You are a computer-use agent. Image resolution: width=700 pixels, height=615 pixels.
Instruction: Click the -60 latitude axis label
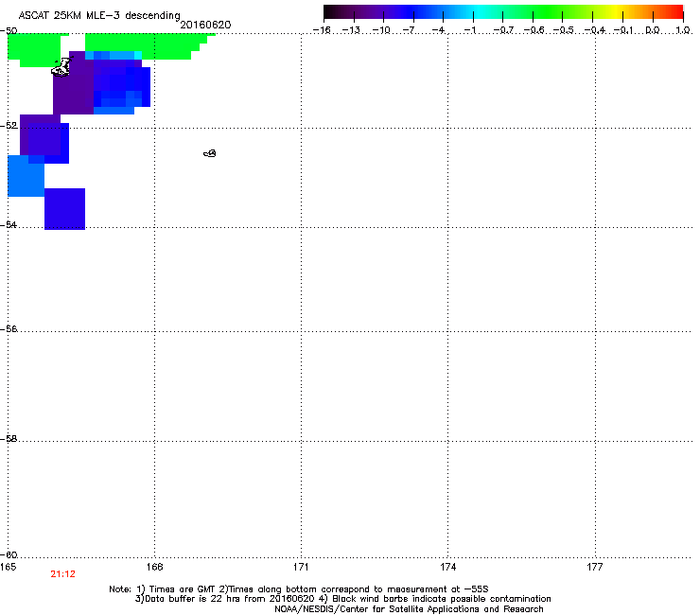coord(9,554)
